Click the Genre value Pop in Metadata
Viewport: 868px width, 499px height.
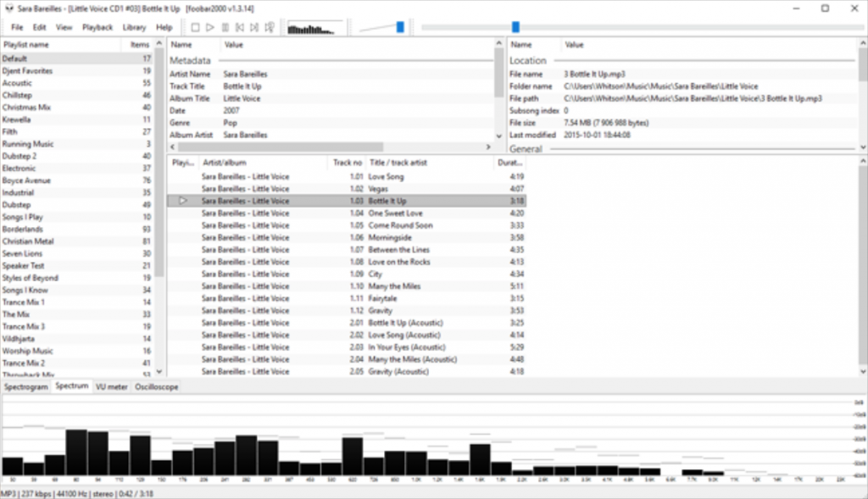tap(230, 123)
